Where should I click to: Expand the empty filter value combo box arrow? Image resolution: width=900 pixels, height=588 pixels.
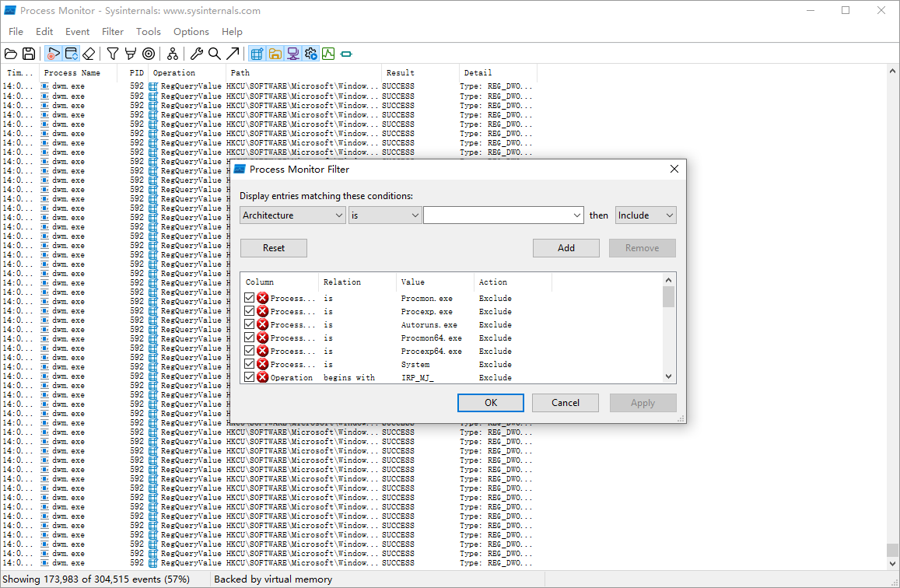577,215
